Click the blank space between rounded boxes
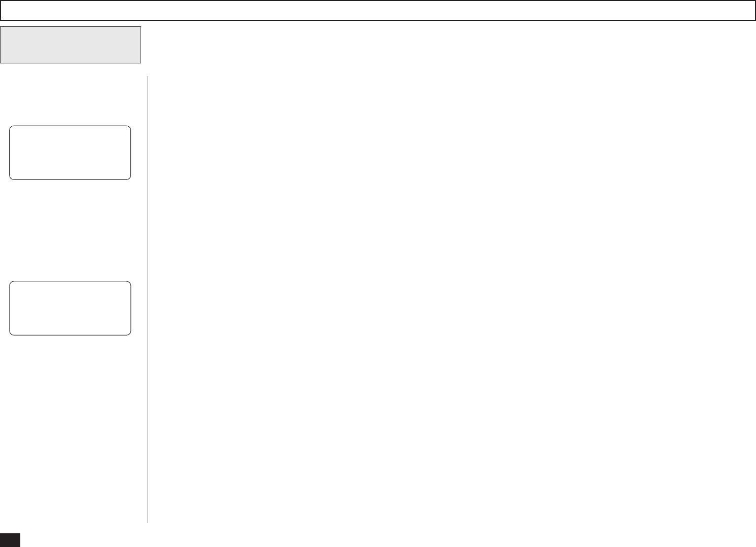The image size is (756, 547). tap(70, 231)
